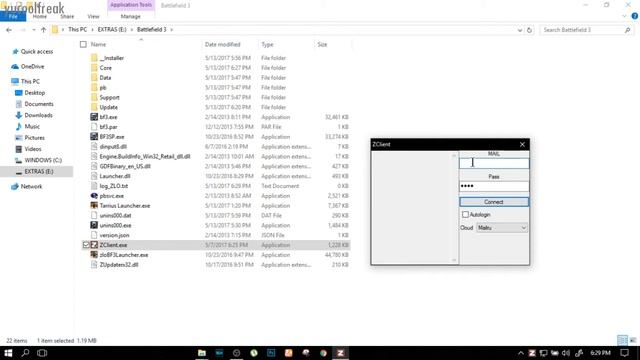The width and height of the screenshot is (640, 360).
Task: Click the Search Battlefield 3 box
Action: point(586,30)
